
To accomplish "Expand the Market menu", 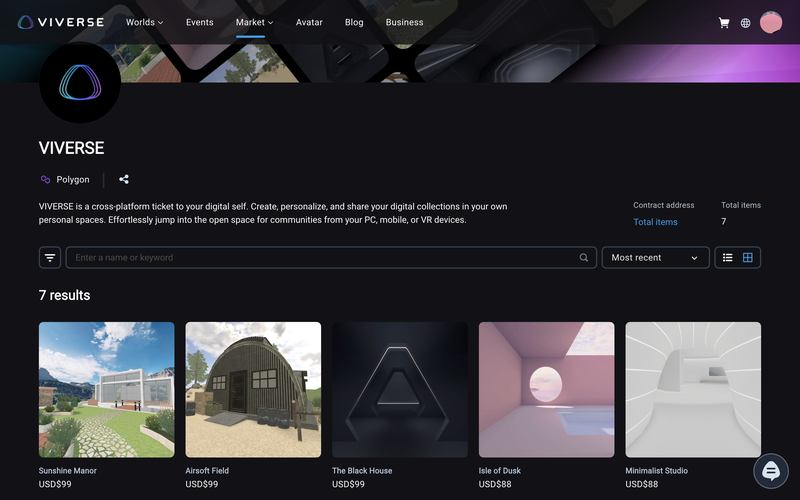I will tap(254, 22).
